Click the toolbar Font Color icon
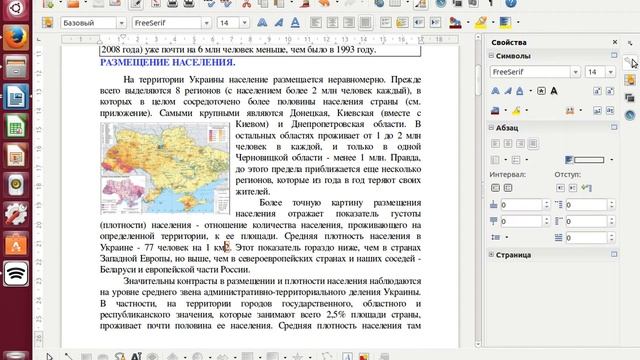Screen dimensions: 640x360 point(455,22)
